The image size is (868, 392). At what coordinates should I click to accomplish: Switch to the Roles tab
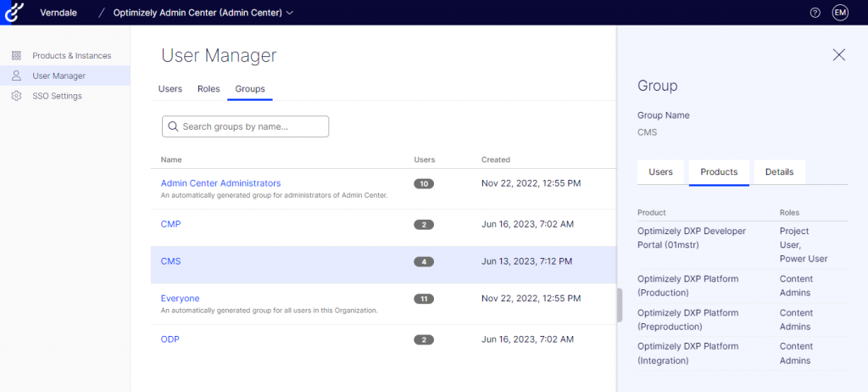point(209,89)
